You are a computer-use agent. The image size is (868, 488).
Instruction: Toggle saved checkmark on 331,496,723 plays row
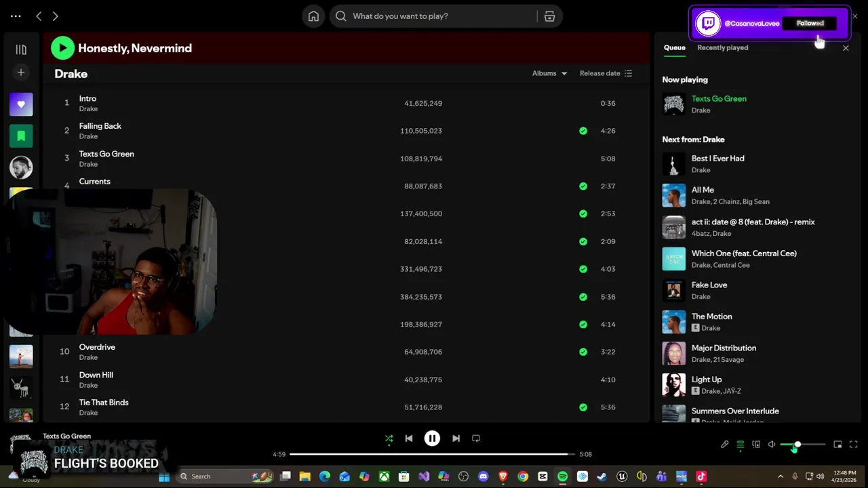(583, 269)
